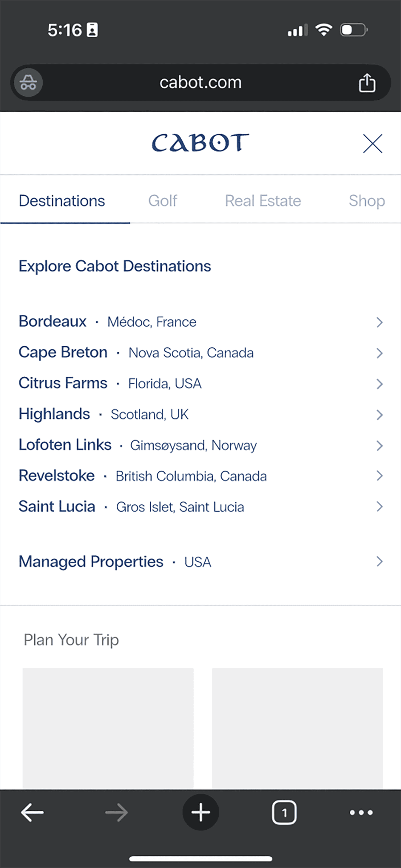
Task: Select the Saint Lucia destination
Action: (57, 507)
